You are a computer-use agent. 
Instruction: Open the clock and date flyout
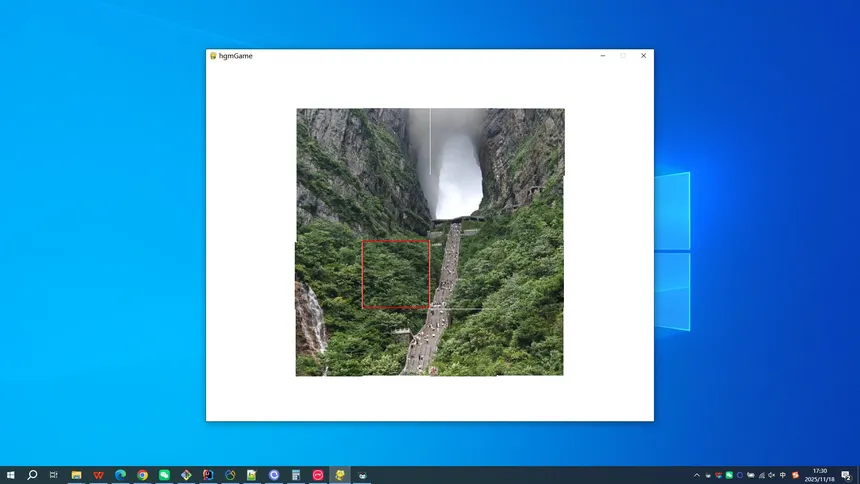[820, 475]
